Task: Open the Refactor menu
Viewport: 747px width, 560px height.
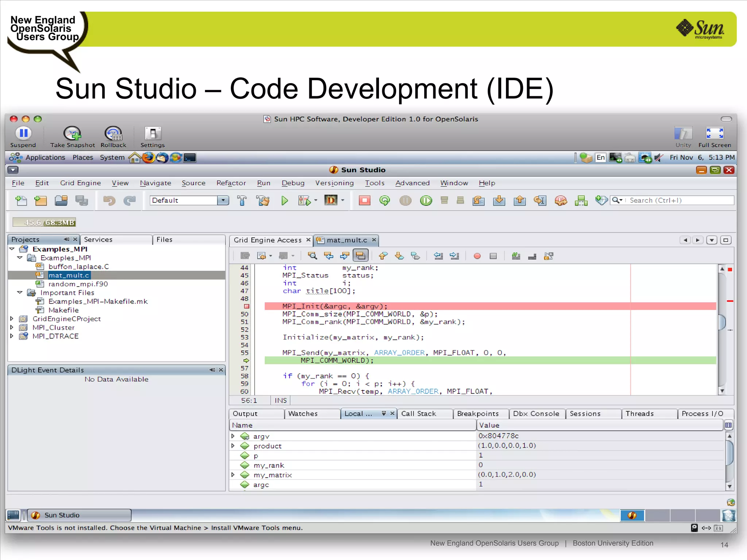Action: [x=231, y=183]
